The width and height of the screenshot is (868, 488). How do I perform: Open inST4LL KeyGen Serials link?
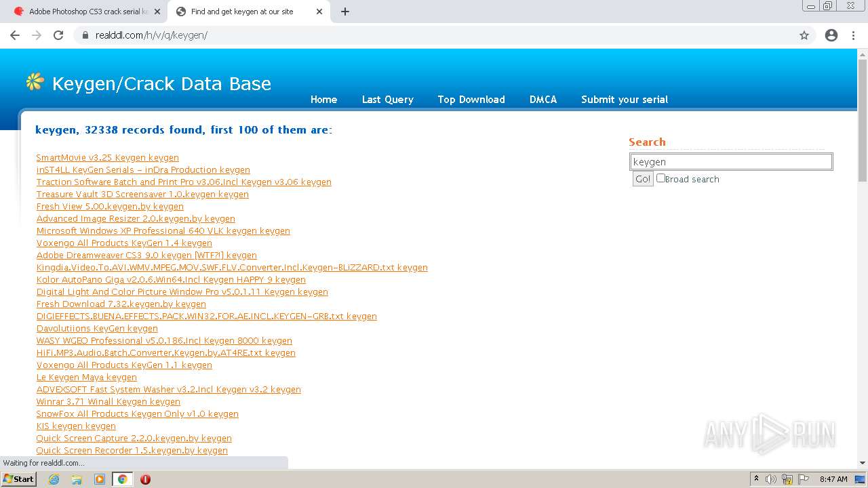(143, 170)
